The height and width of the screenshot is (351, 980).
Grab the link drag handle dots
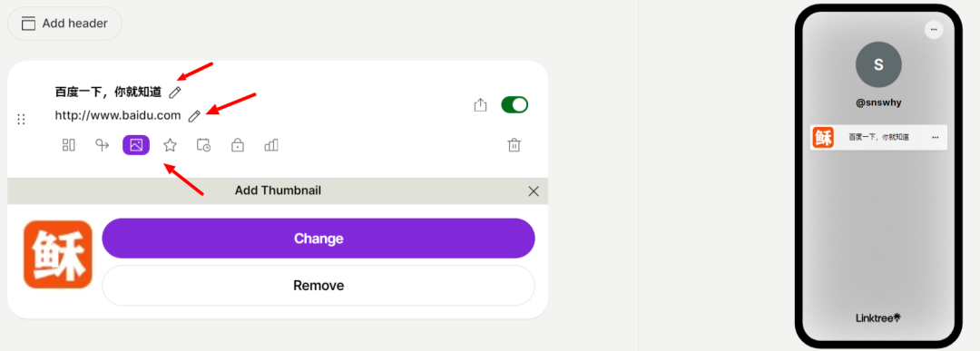click(21, 120)
